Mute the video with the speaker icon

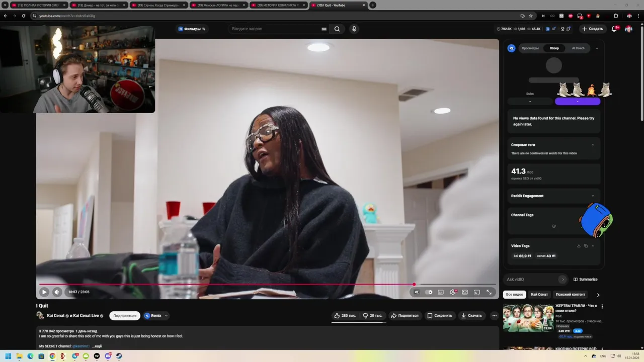click(57, 292)
